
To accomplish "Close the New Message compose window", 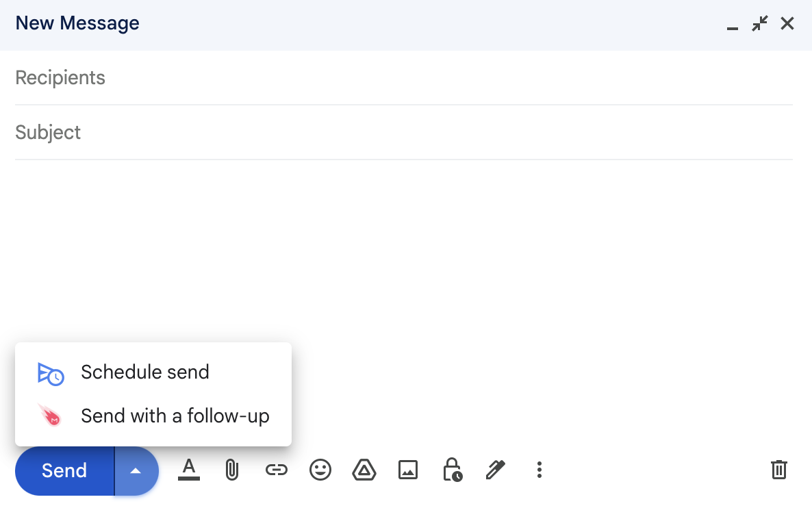I will pyautogui.click(x=787, y=24).
